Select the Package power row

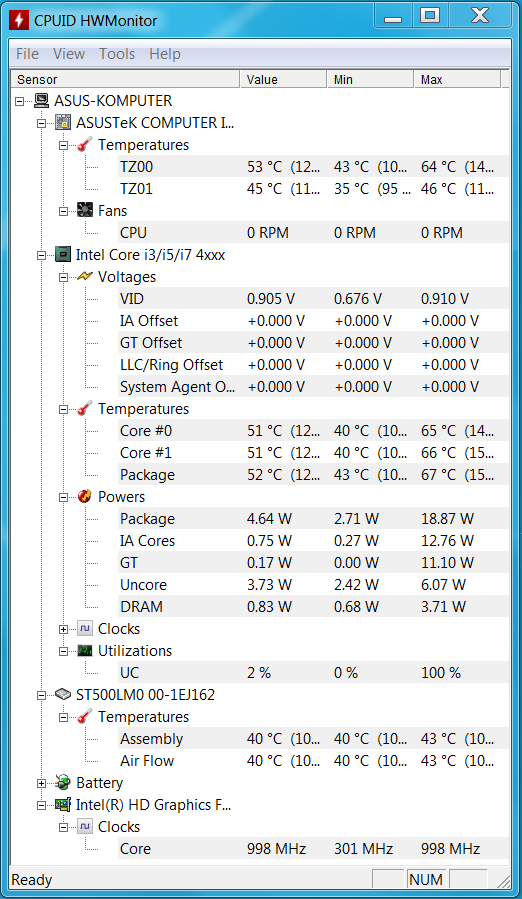313,519
